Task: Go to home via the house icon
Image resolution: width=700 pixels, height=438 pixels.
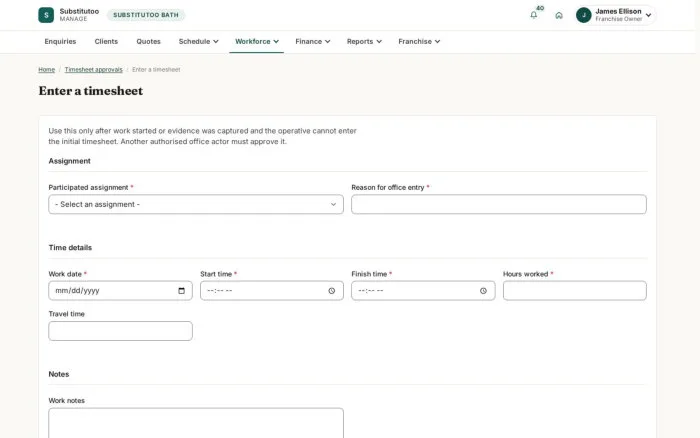Action: [559, 15]
